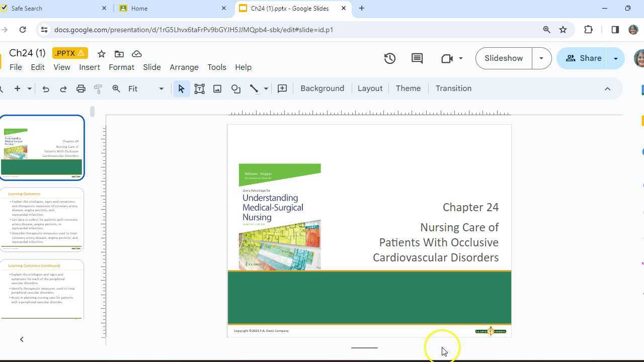Click the Transition button
Image resolution: width=644 pixels, height=362 pixels.
tap(453, 88)
